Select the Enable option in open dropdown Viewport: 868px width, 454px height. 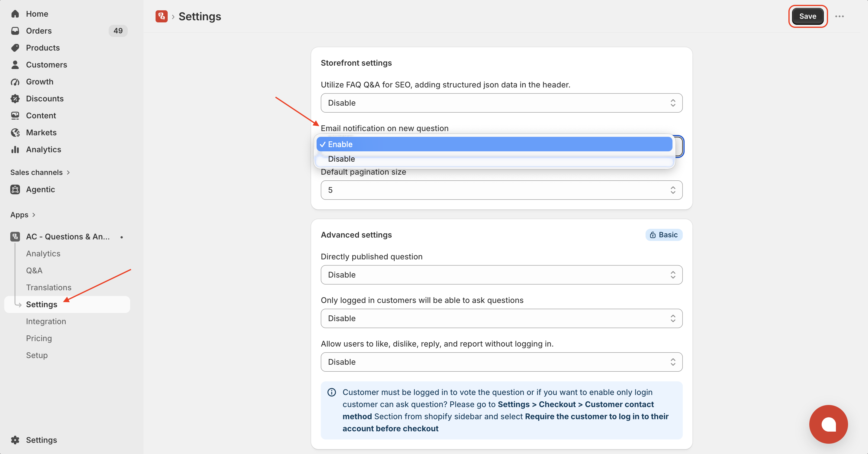point(494,144)
